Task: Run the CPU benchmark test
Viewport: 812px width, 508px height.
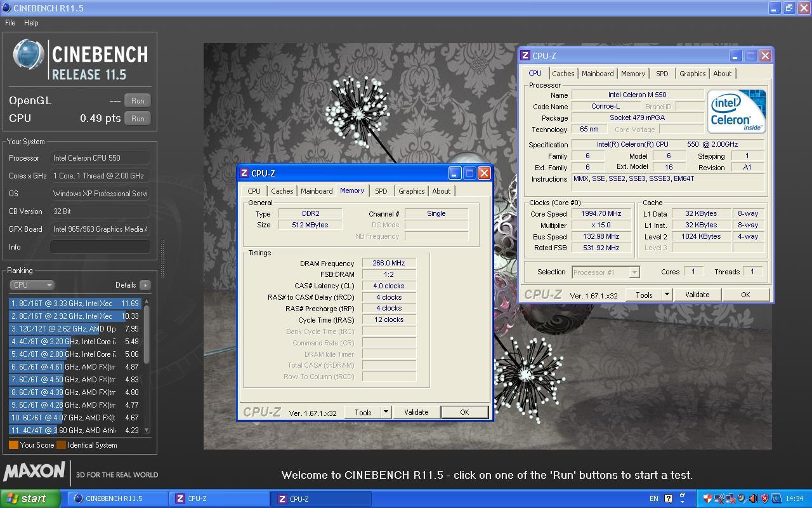Action: pyautogui.click(x=138, y=118)
